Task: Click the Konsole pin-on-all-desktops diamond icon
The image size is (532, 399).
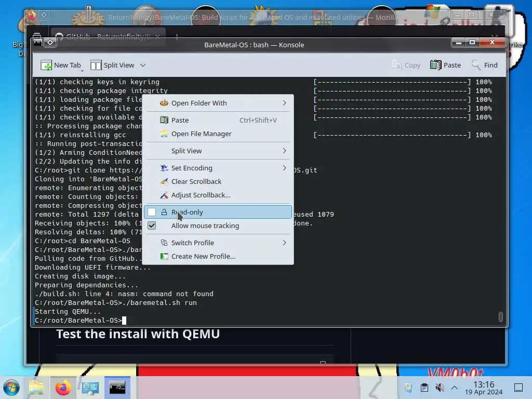Action: pos(50,42)
